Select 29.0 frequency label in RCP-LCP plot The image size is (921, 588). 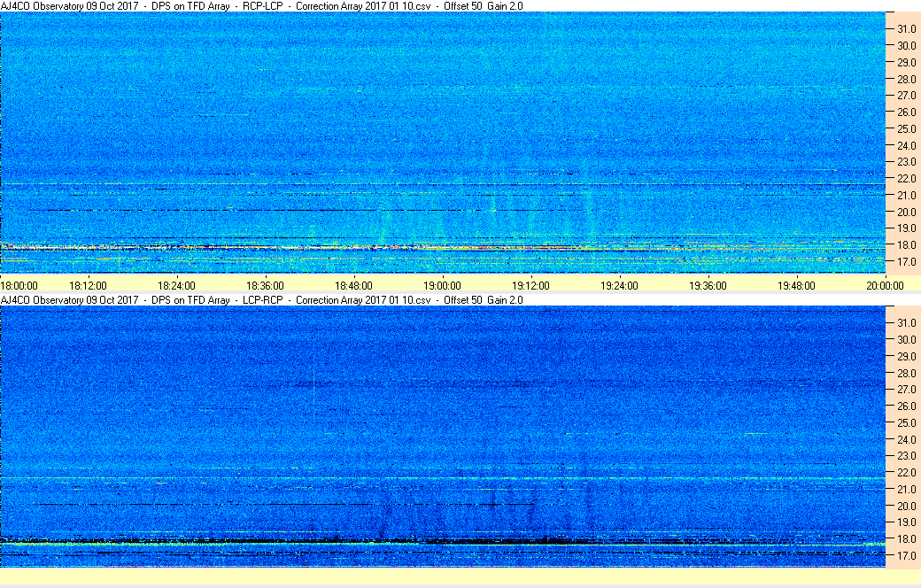click(x=906, y=62)
